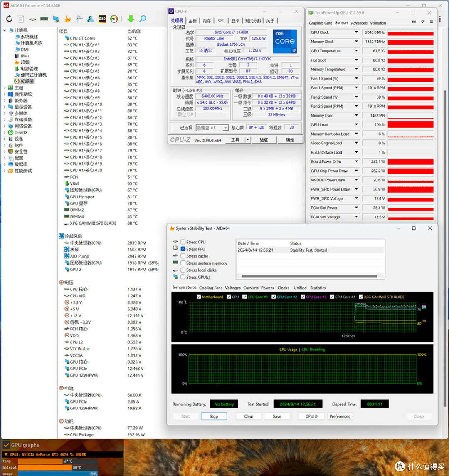
Task: Expand the 性能测试 tree node
Action: point(4,171)
